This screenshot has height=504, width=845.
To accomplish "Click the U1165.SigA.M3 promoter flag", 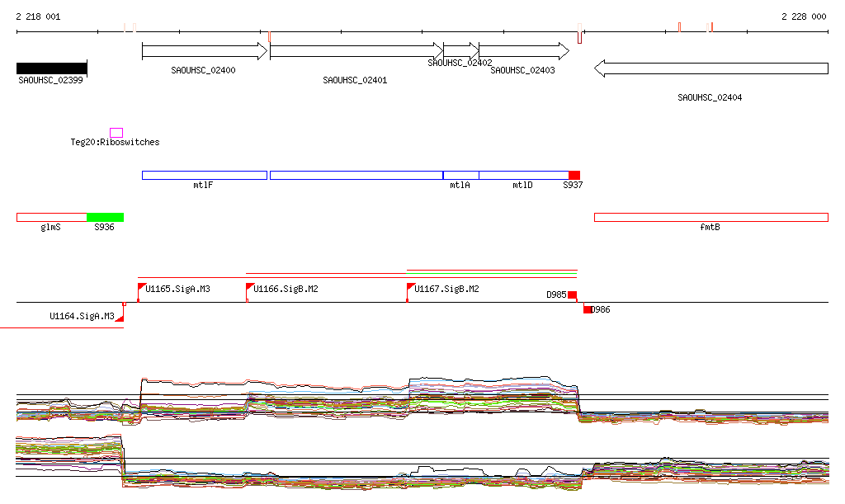I will [x=141, y=291].
